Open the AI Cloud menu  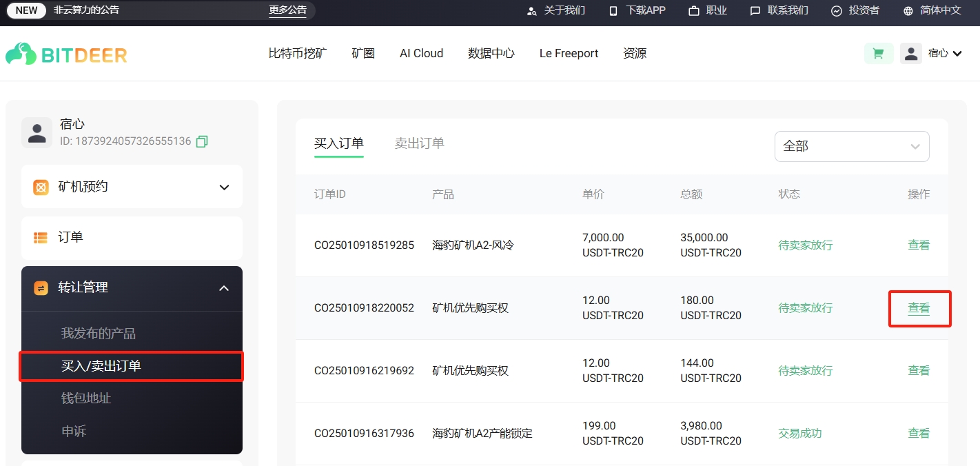(422, 53)
